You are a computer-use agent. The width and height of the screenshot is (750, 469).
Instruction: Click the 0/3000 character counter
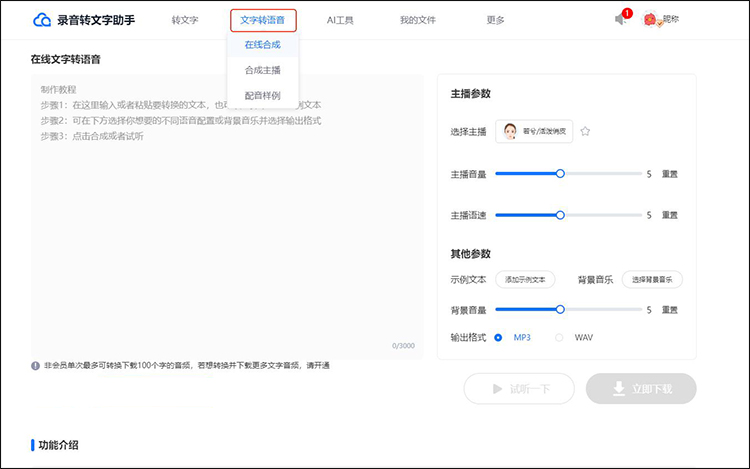pos(403,346)
